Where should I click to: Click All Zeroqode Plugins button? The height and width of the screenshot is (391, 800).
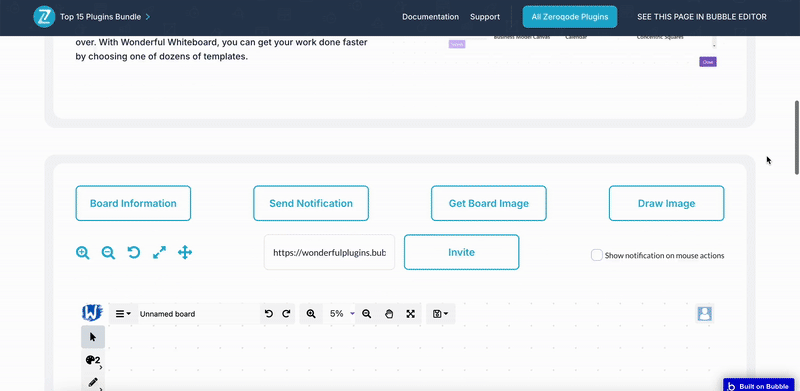(x=569, y=17)
